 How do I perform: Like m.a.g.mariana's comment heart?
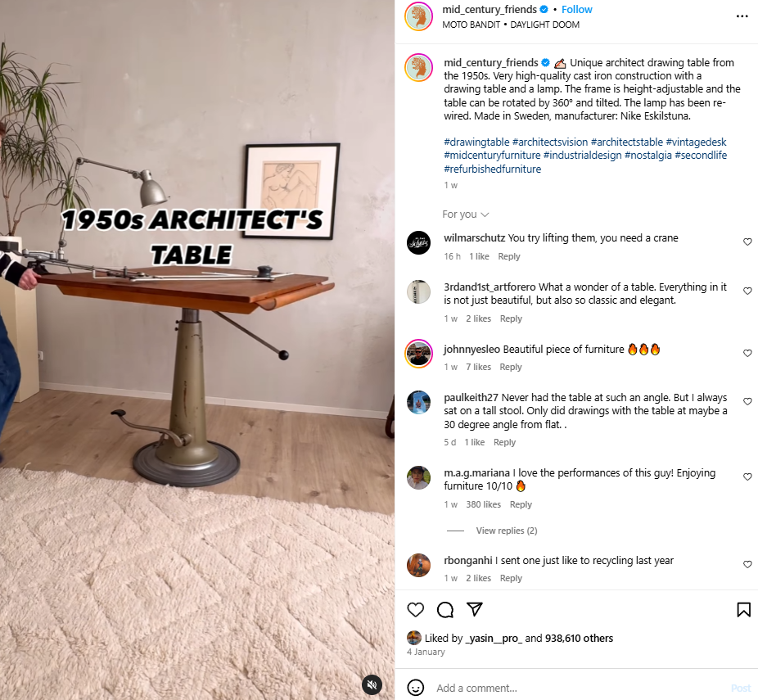coord(747,477)
